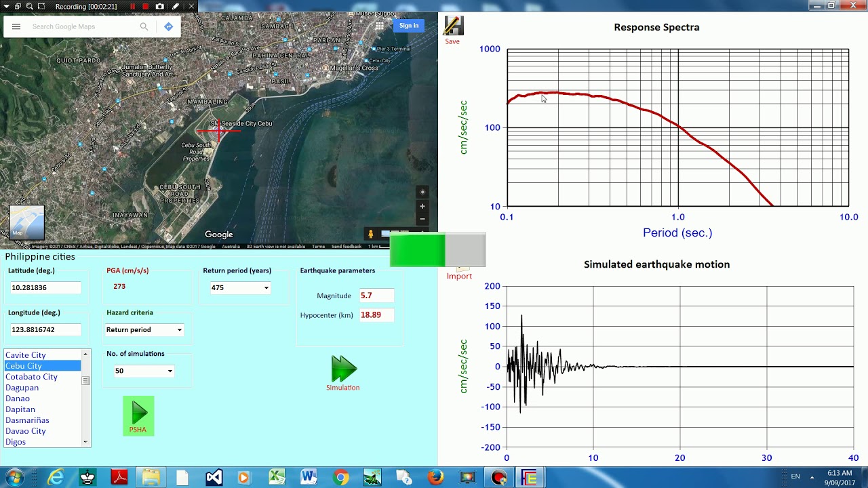Close the recorder bar with X

191,6
